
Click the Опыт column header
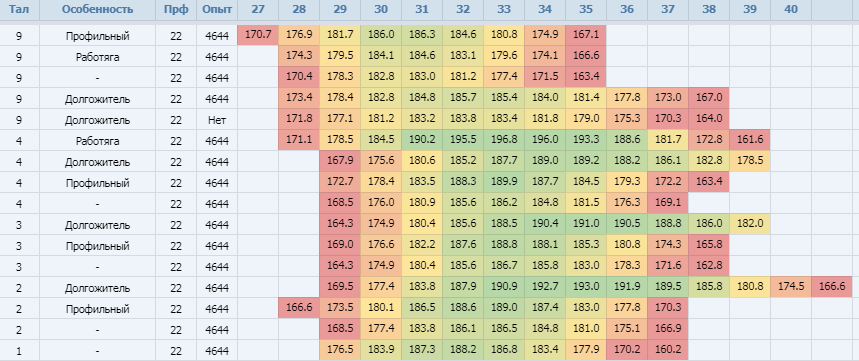pyautogui.click(x=217, y=9)
